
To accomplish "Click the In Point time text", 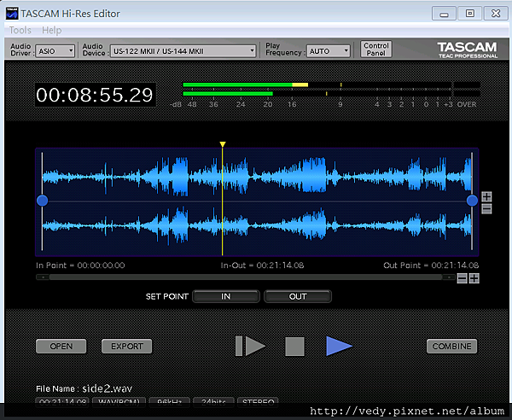I will [80, 265].
